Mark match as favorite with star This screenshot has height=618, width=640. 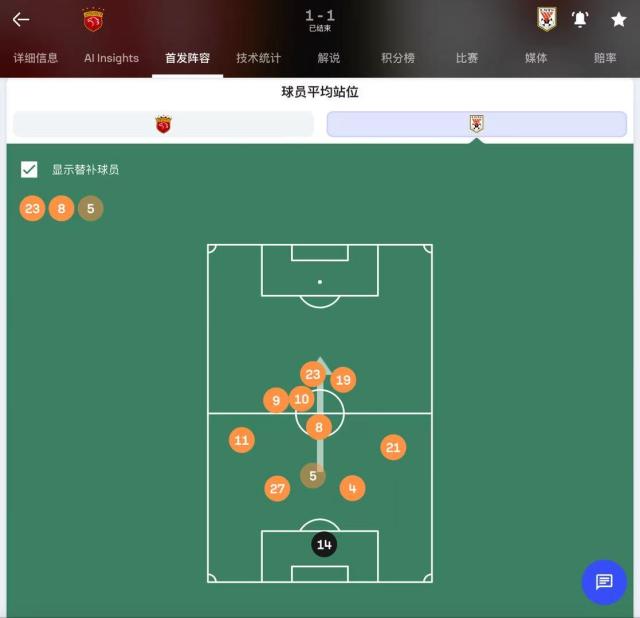click(618, 19)
